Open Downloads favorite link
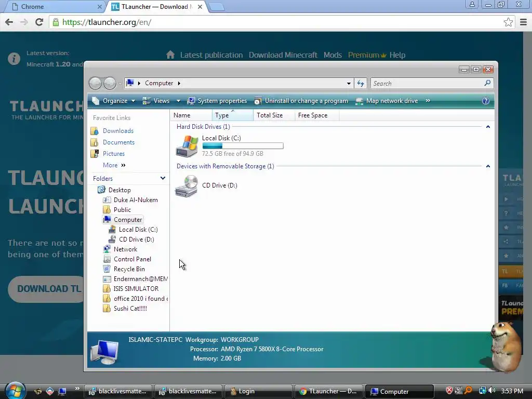532x399 pixels. 118,130
